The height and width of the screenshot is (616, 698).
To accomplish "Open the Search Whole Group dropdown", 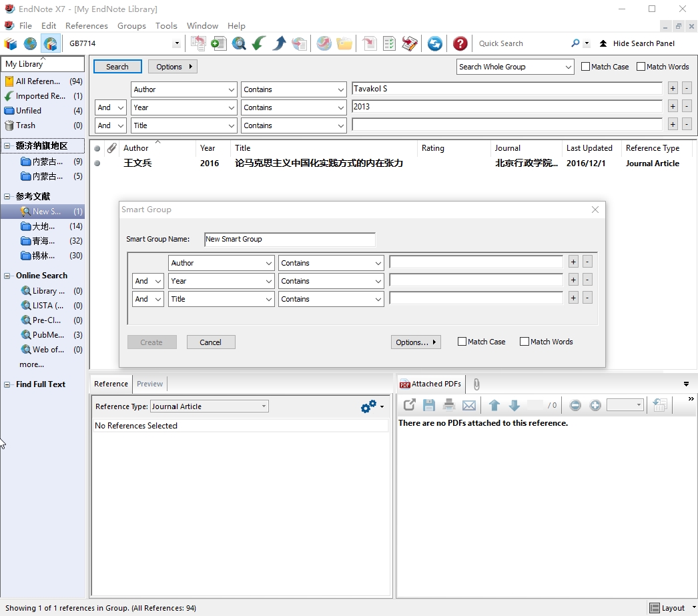I will [515, 67].
